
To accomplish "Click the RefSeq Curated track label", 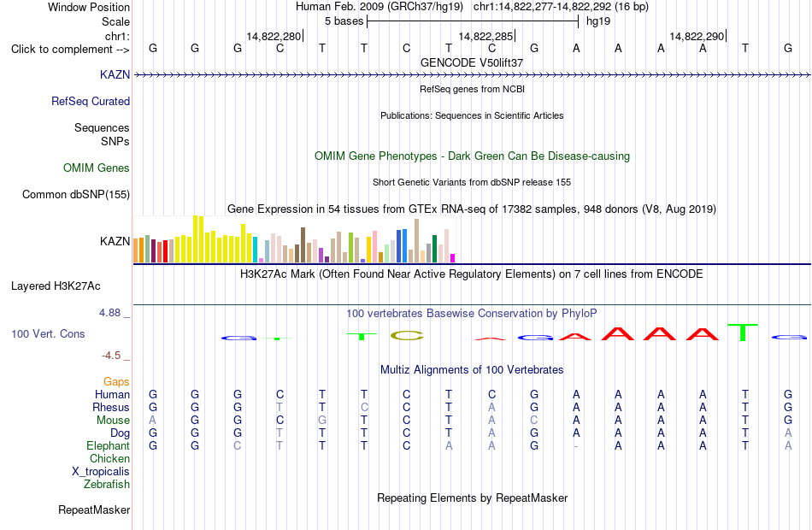I will pyautogui.click(x=91, y=101).
